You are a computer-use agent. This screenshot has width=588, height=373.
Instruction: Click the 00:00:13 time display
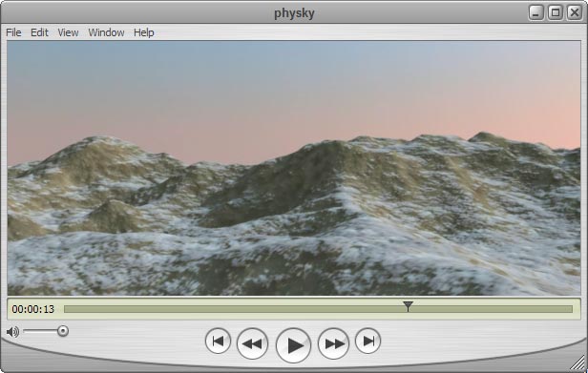[x=33, y=309]
